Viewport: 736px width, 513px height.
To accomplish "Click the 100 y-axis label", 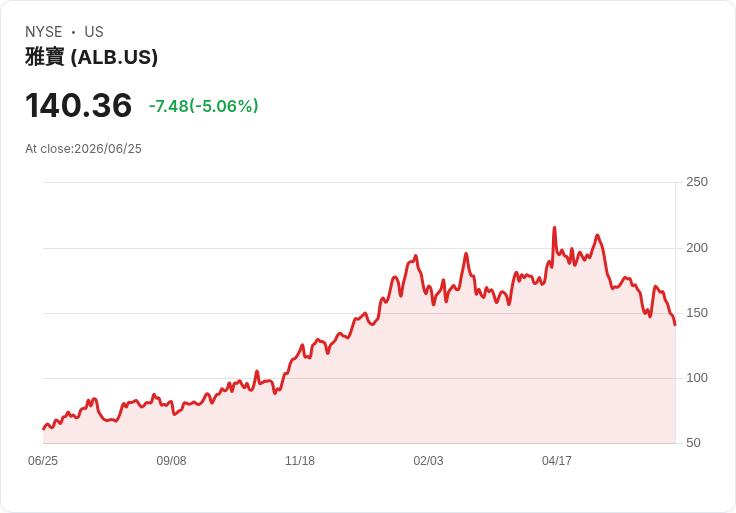I will click(697, 378).
